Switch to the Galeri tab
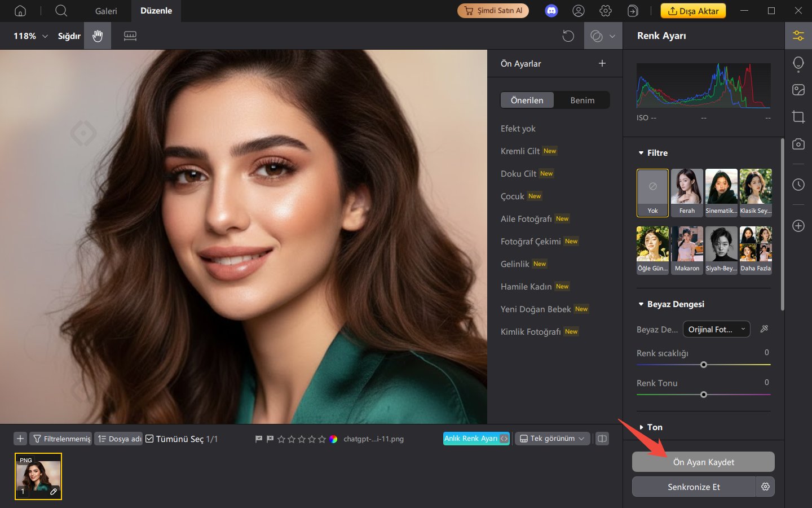812x508 pixels. click(x=105, y=11)
